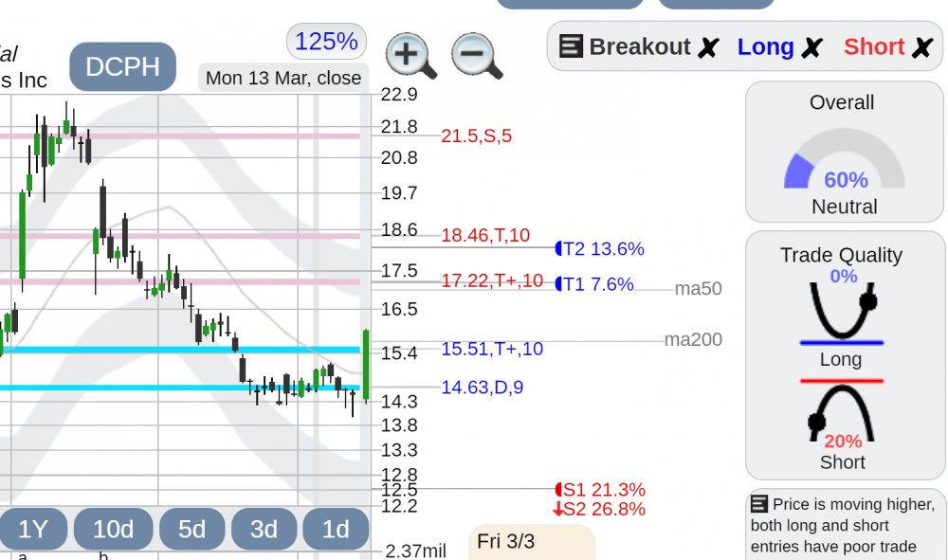Click the Breakout label
Image resolution: width=948 pixels, height=560 pixels.
[x=640, y=46]
